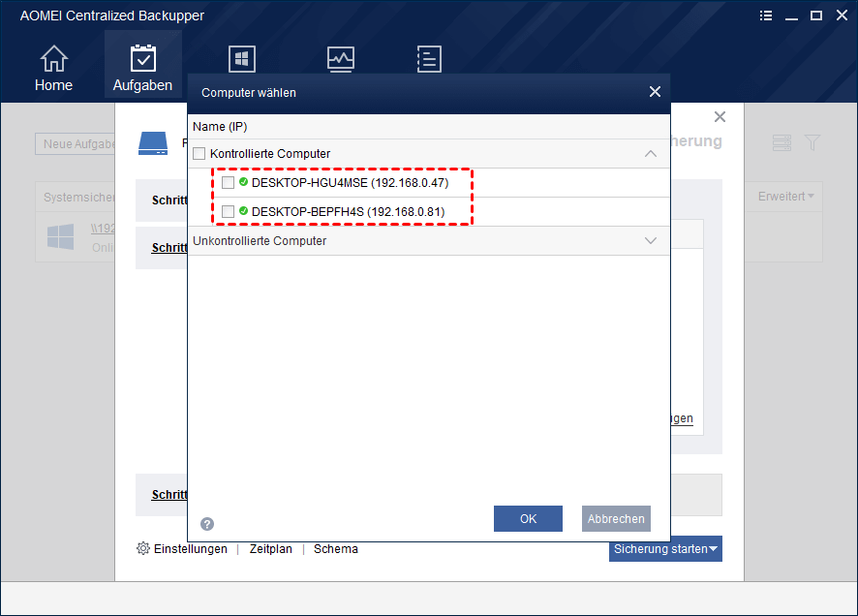Select the DESKTOP-BEPFH4S (192.168.0.81) row text
The height and width of the screenshot is (616, 858).
348,212
